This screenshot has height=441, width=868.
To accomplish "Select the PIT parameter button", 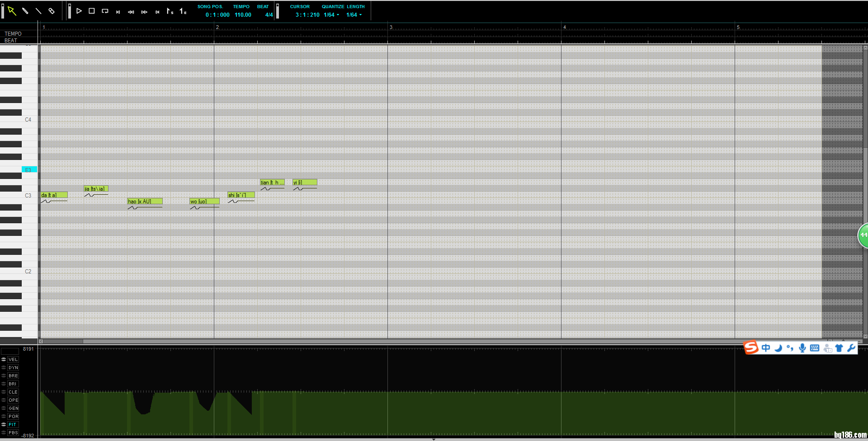I will tap(13, 425).
